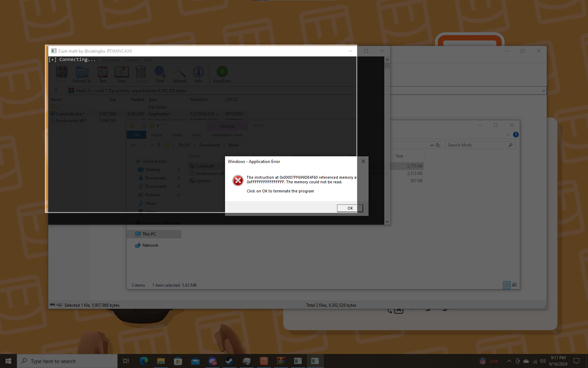Click the Delete trash icon in WinRAR

(141, 75)
